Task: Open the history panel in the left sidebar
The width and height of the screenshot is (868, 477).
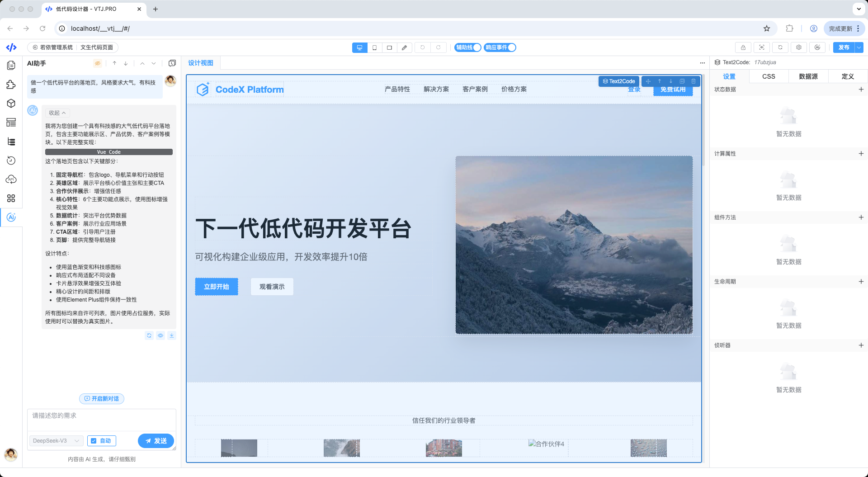Action: [11, 161]
